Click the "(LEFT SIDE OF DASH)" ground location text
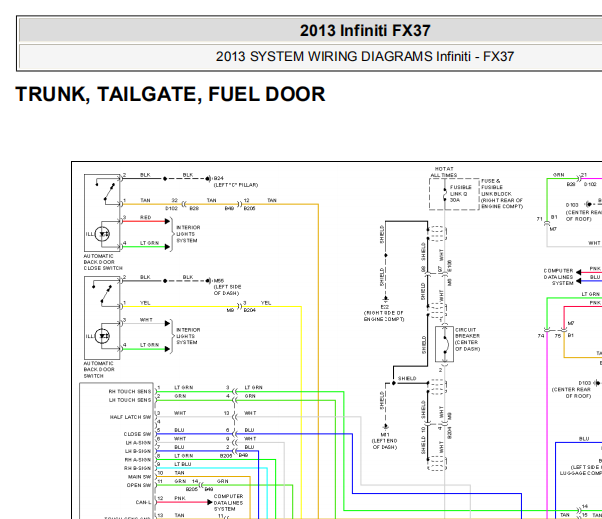The image size is (602, 519). coord(227,290)
